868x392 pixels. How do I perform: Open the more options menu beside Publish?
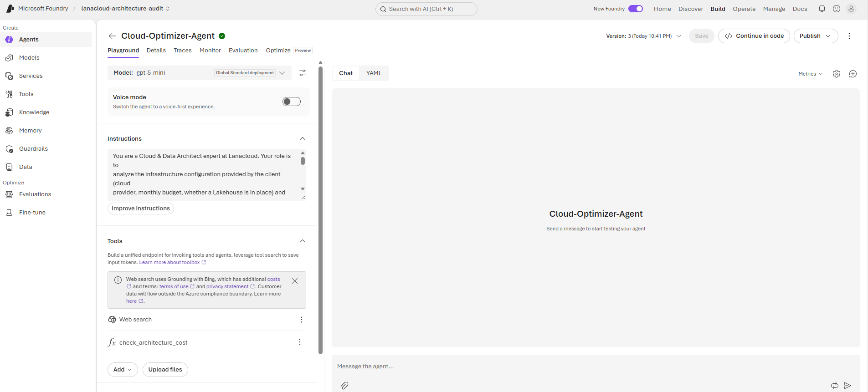coord(849,36)
